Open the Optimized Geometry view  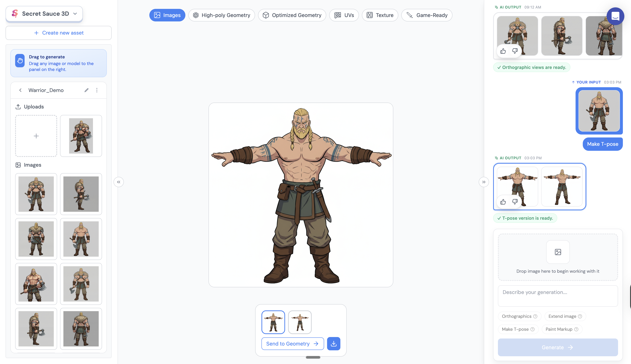(292, 15)
